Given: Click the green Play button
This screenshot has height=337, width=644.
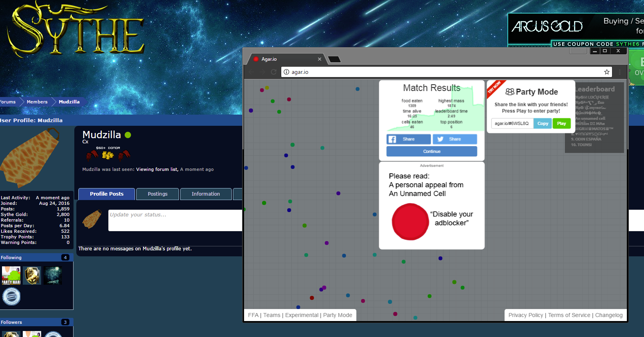Looking at the screenshot, I should click(x=561, y=123).
